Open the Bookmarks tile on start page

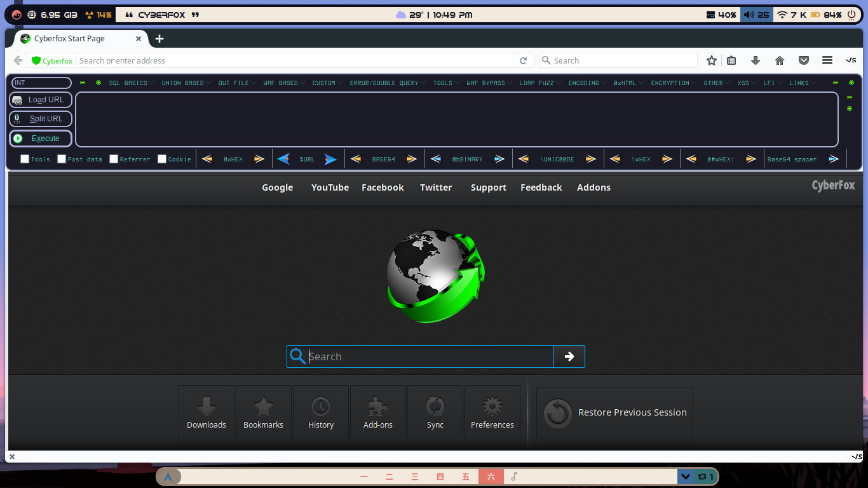pos(264,412)
